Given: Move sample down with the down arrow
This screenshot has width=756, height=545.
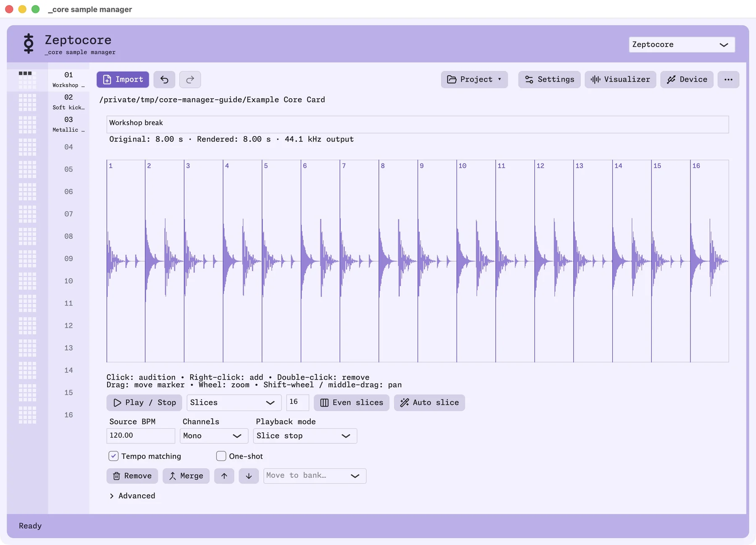Looking at the screenshot, I should pyautogui.click(x=249, y=476).
